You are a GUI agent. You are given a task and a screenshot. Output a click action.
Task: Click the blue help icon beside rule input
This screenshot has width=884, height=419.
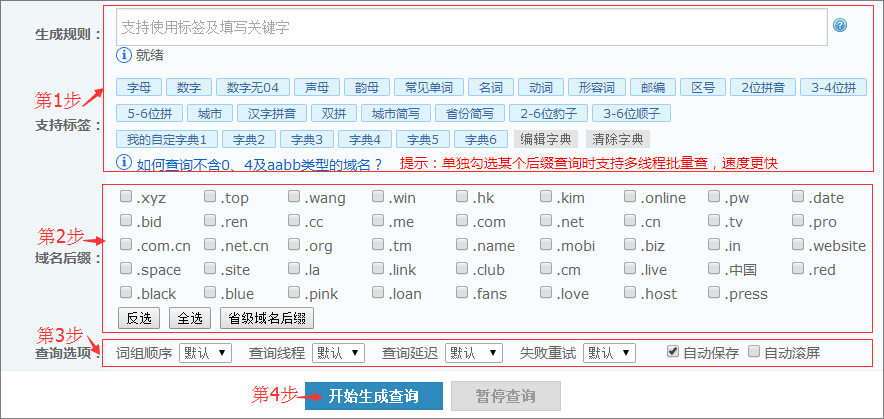click(840, 26)
